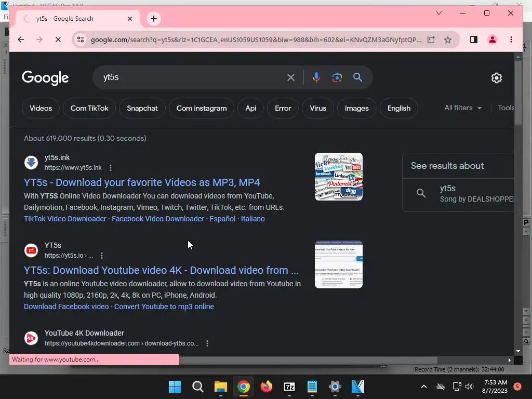Select the Error filter chip
This screenshot has height=399, width=532.
[x=283, y=108]
